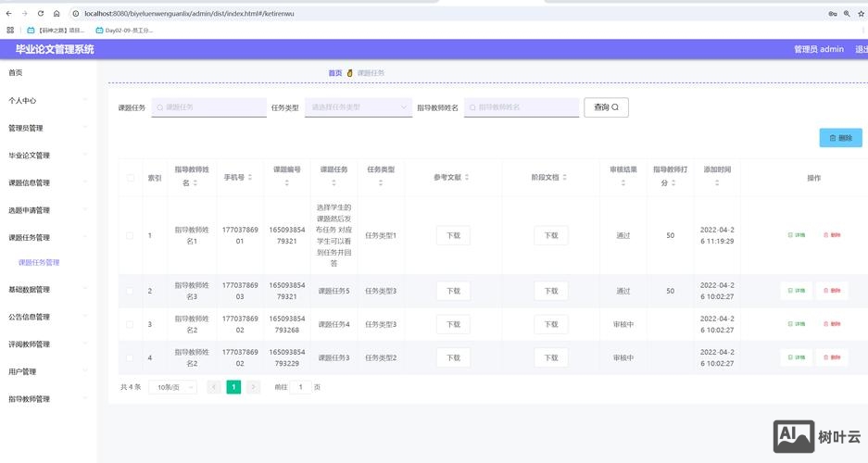This screenshot has height=463, width=868.
Task: Focus the 课题任务 search input
Action: tap(208, 107)
